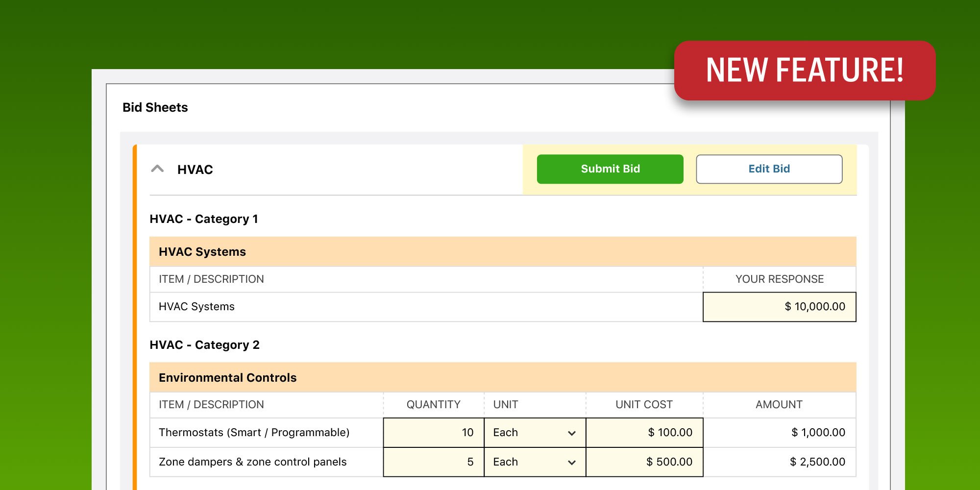Click the HVAC - Category 2 label

coord(204,345)
